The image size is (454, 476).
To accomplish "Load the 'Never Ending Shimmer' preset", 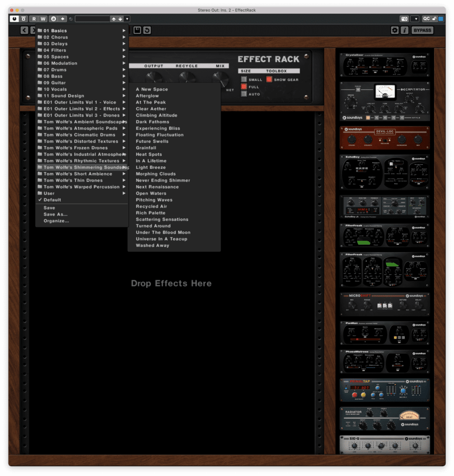I will pyautogui.click(x=174, y=180).
